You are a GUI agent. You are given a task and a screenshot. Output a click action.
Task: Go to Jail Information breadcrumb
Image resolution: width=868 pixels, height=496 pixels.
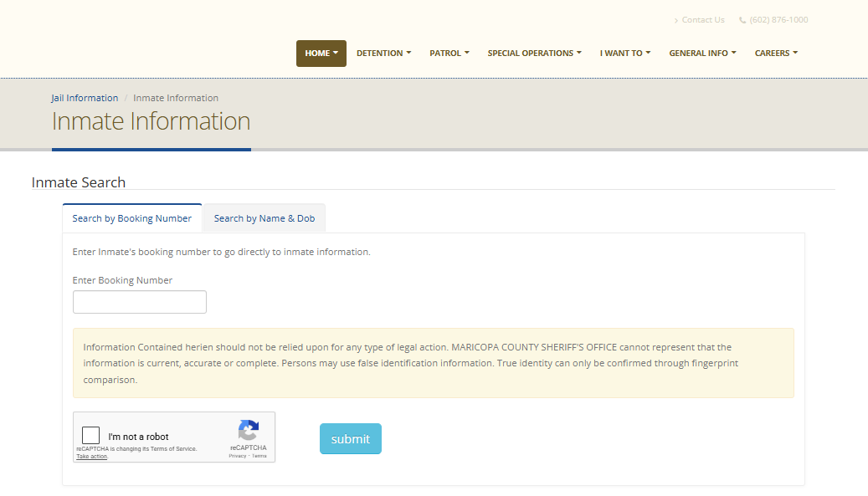(85, 98)
